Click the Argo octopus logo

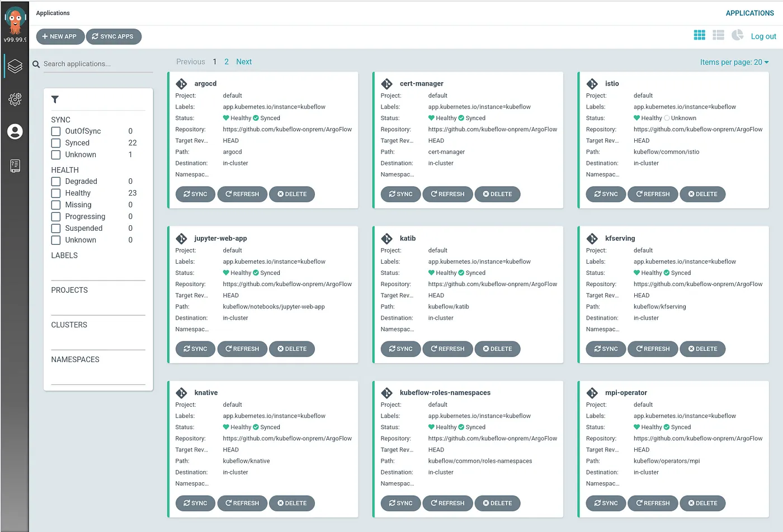pyautogui.click(x=15, y=21)
